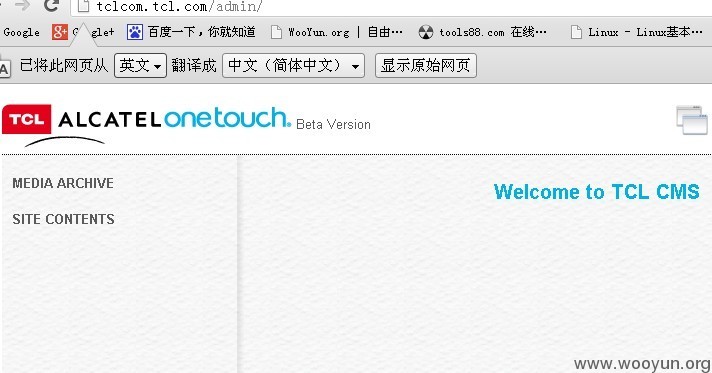
Task: Click the tools88.com radiation bookmark icon
Action: (425, 32)
